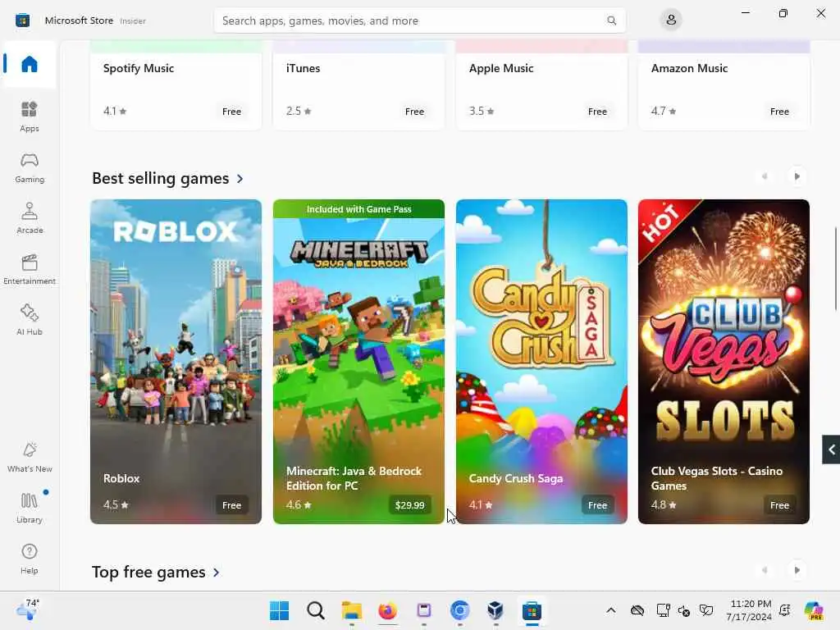Click Minecraft's $29.99 price button
Image resolution: width=840 pixels, height=630 pixels.
click(410, 505)
